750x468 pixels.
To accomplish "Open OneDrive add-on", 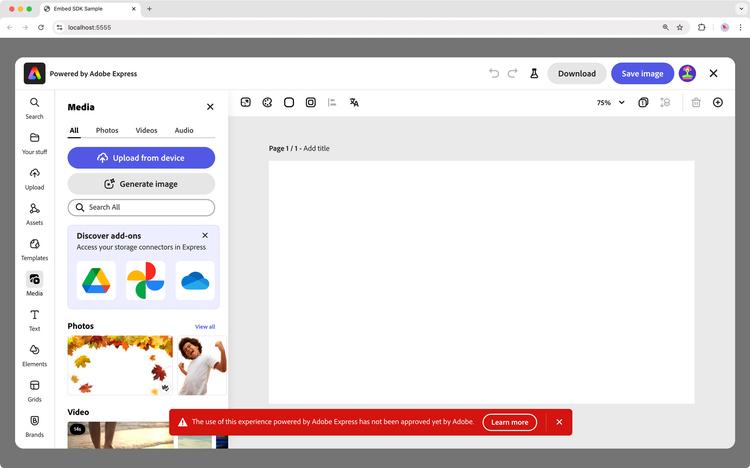I will [x=195, y=280].
